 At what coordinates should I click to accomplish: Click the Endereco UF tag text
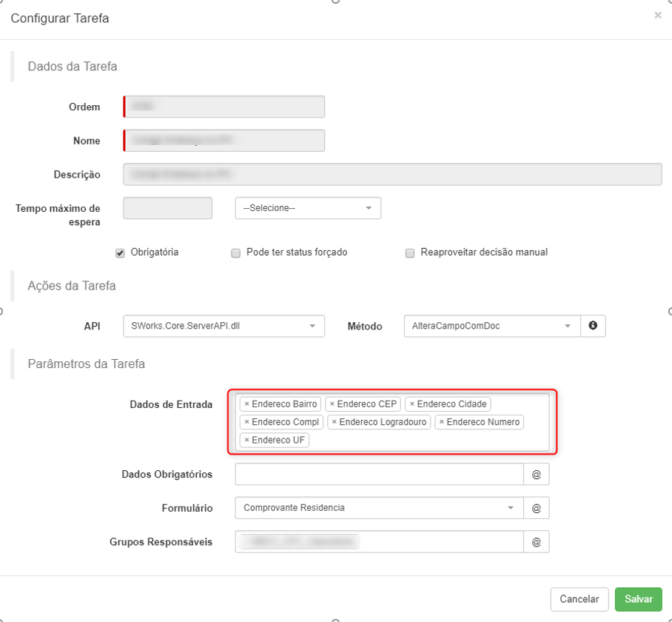coord(278,441)
